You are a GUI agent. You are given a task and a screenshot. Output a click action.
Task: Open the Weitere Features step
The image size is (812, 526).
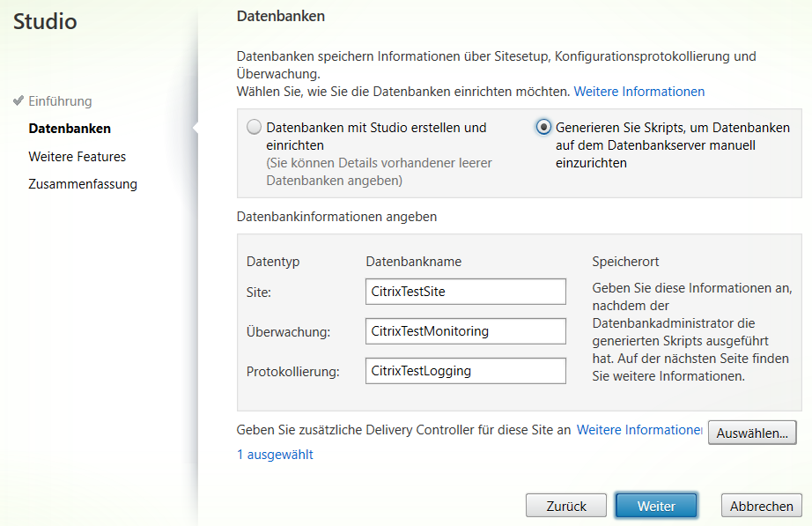coord(77,157)
